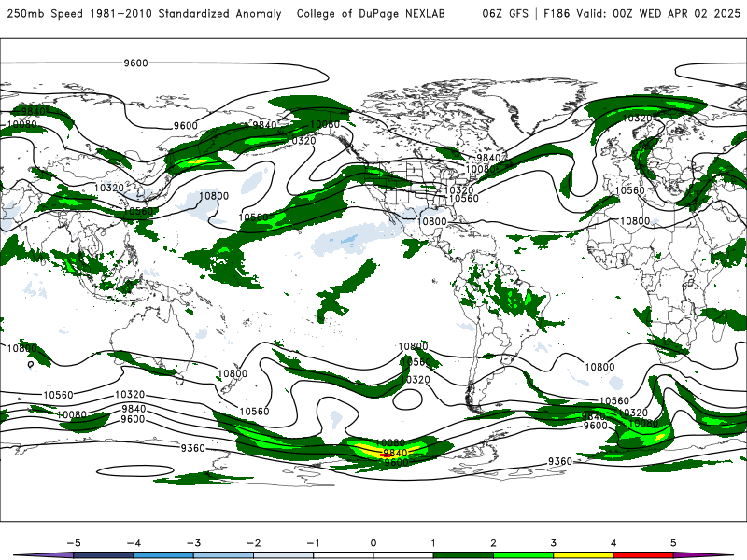The image size is (747, 560).
Task: Click the '10320' contour label south of Australia
Action: (130, 395)
